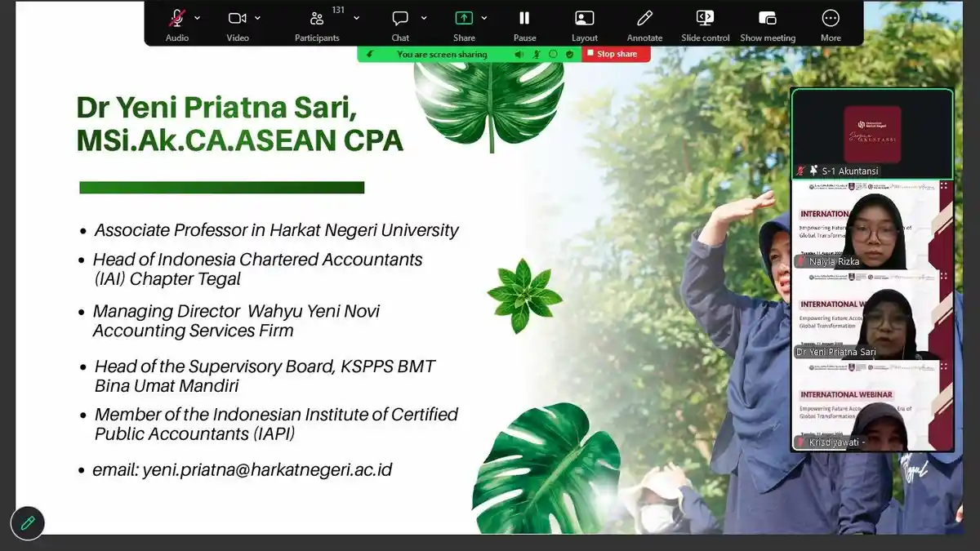Click the icon left of 'You are screen sharing'
Image resolution: width=980 pixels, height=551 pixels.
[370, 54]
